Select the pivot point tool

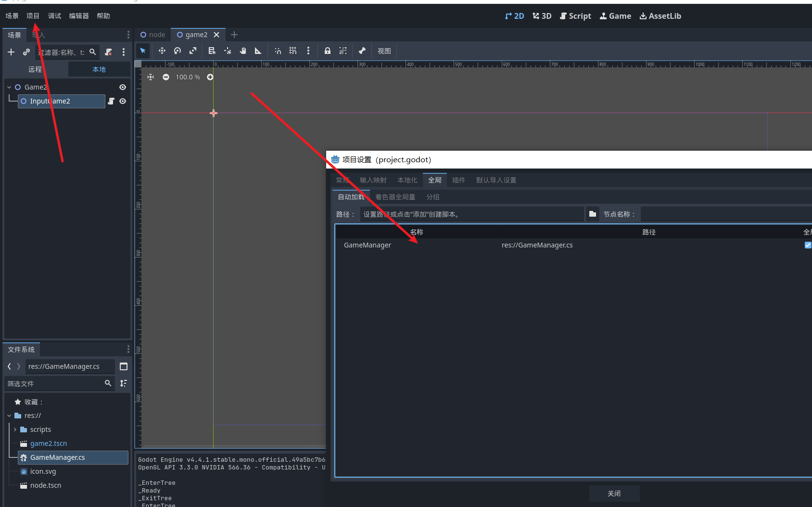(228, 51)
